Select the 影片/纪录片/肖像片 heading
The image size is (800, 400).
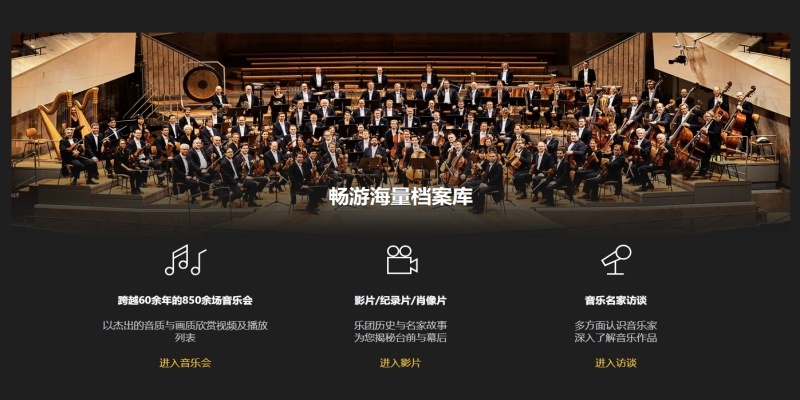(401, 301)
